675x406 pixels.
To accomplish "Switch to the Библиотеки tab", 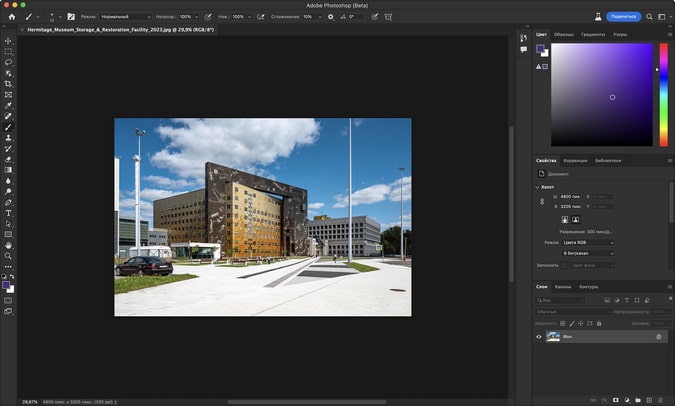I will 608,161.
